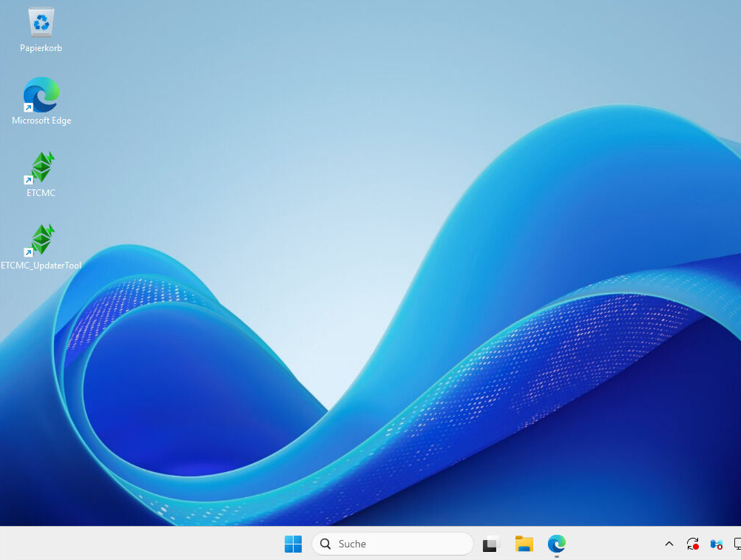Viewport: 741px width, 560px height.
Task: Select the Microsoft Edge desktop shortcut
Action: click(41, 95)
